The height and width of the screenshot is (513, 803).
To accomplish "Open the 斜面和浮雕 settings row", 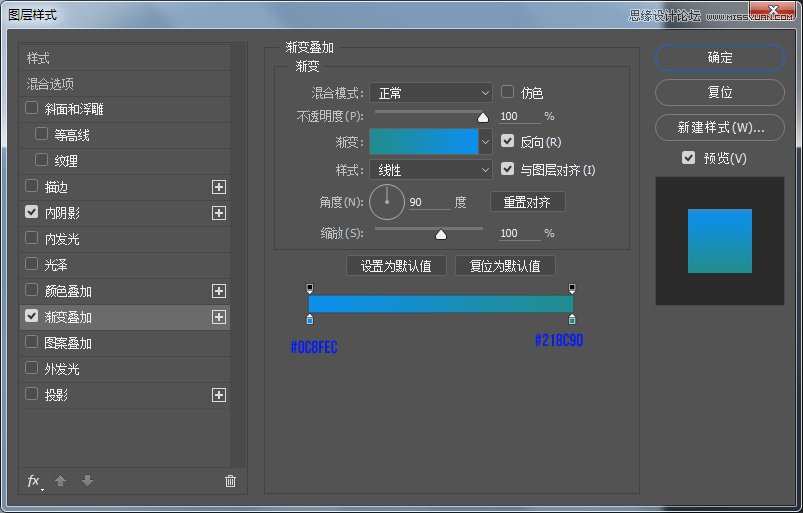I will click(x=124, y=109).
